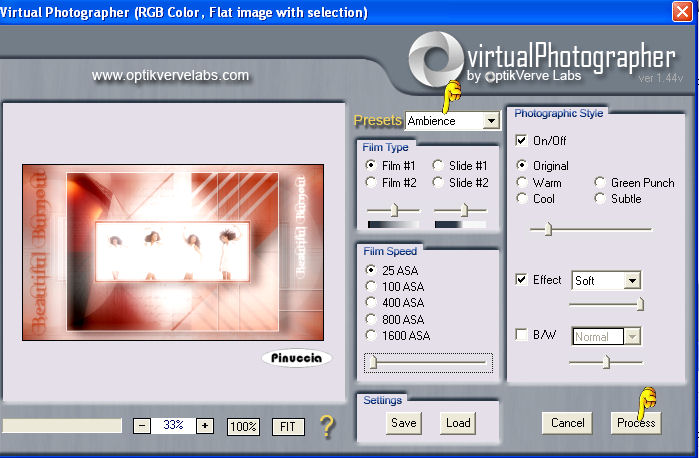Click the Save settings button
This screenshot has width=699, height=458.
403,423
